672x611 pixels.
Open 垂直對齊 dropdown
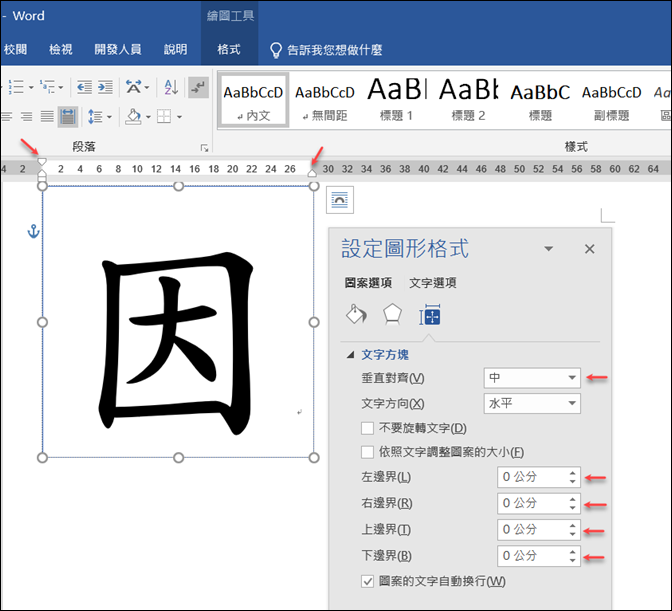[x=532, y=377]
